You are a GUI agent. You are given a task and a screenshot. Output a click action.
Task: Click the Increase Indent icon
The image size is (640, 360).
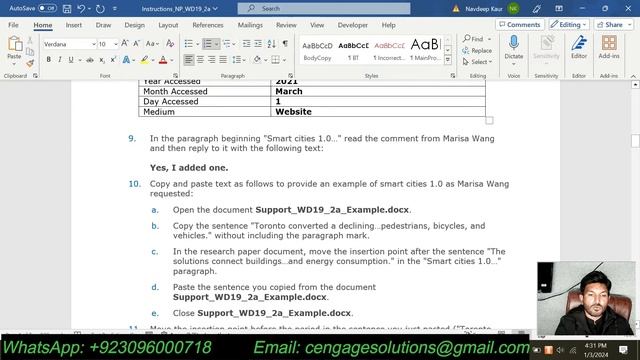click(x=258, y=44)
